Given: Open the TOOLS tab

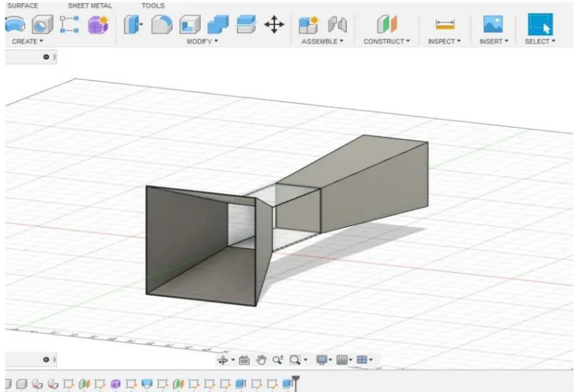Looking at the screenshot, I should tap(153, 6).
